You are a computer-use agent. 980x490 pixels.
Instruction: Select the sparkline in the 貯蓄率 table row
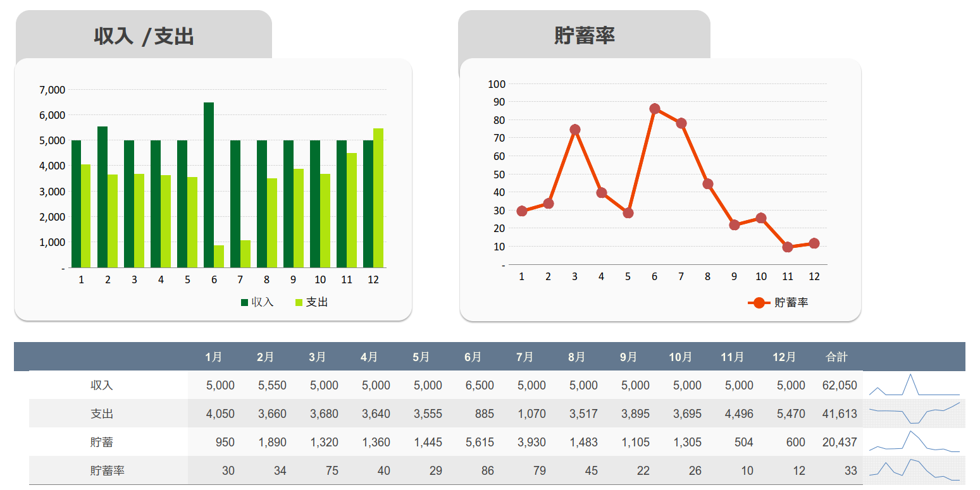pos(914,470)
